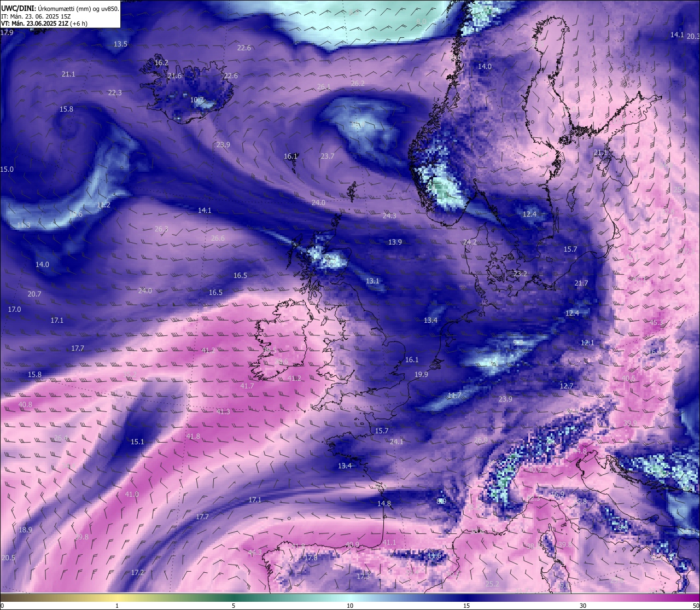Click the 41.0 value label

132,495
